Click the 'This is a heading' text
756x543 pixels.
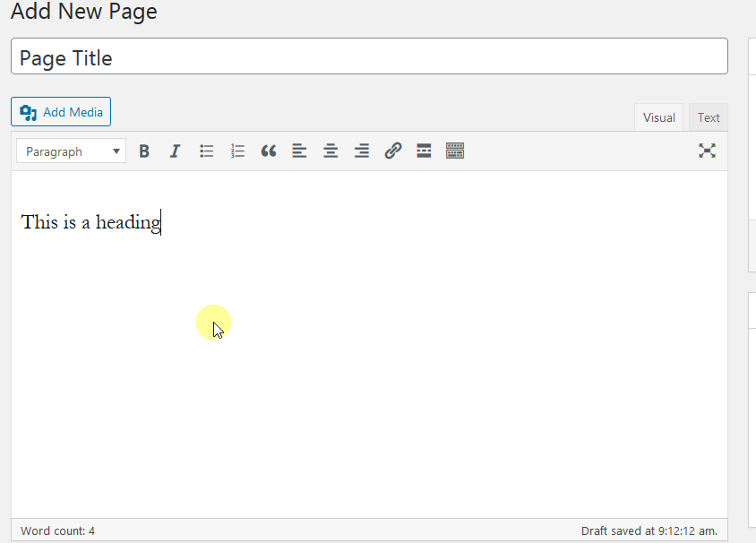(x=90, y=222)
